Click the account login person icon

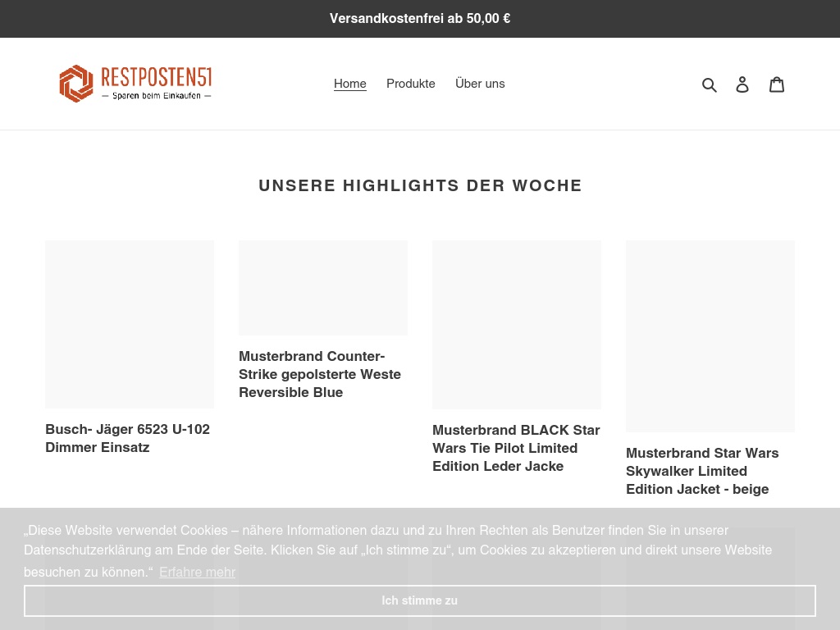(742, 84)
